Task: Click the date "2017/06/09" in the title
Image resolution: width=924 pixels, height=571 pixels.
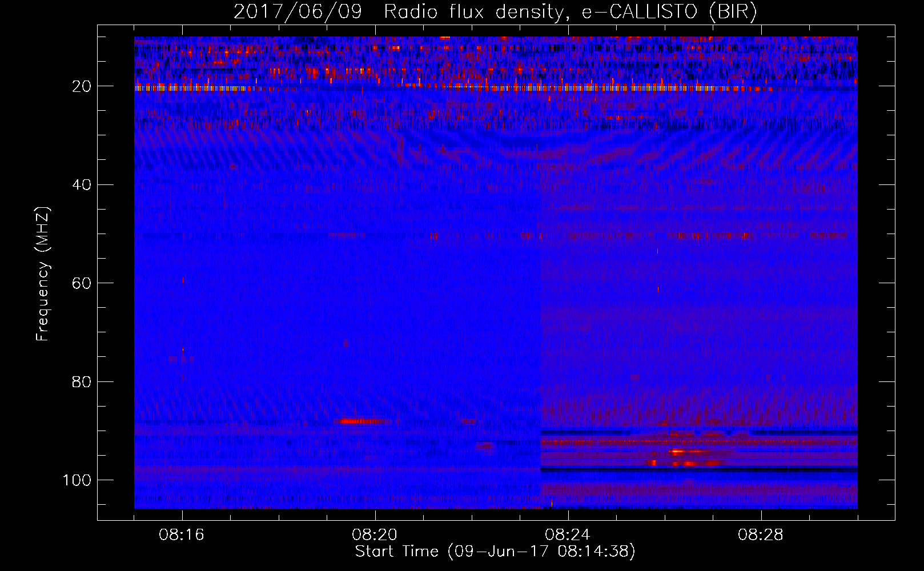Action: 298,12
